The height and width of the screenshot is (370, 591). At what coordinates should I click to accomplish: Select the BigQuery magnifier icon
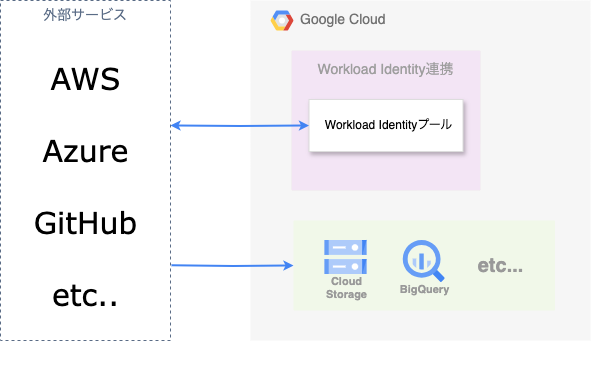424,261
